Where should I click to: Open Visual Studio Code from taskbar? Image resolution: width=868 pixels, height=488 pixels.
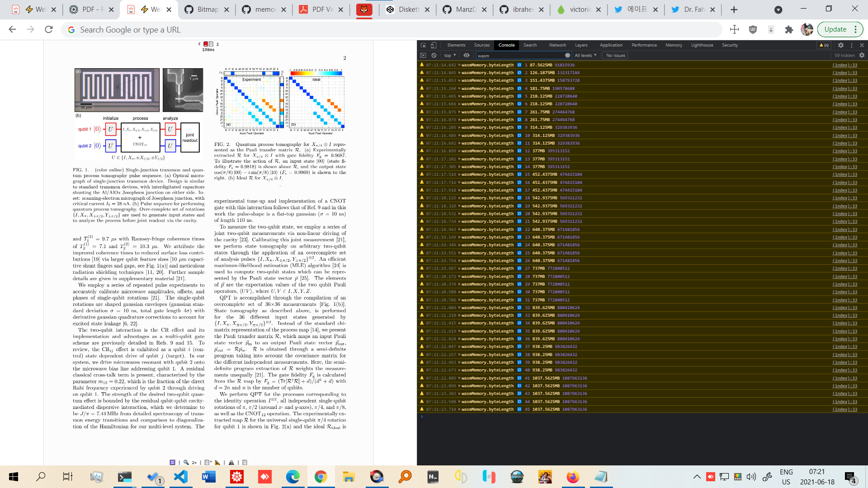point(181,477)
